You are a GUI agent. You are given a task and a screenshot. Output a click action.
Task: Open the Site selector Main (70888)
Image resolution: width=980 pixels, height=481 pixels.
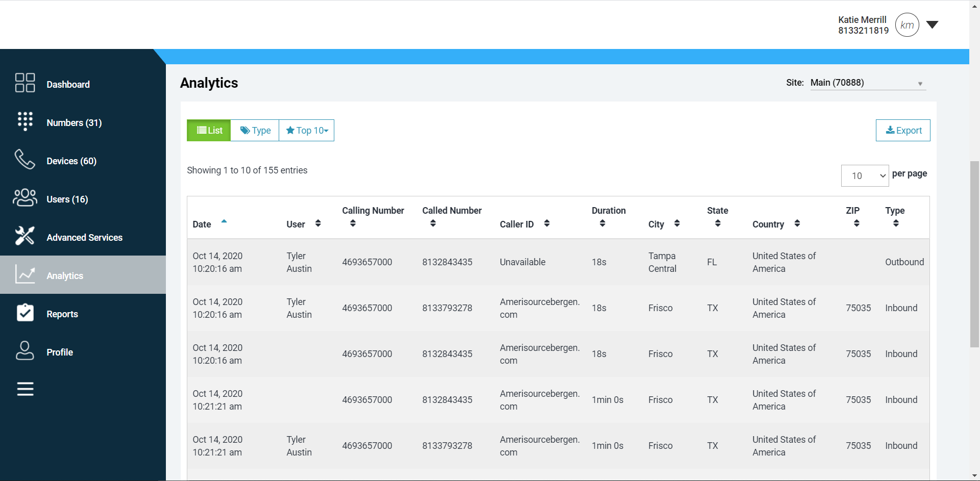click(868, 83)
